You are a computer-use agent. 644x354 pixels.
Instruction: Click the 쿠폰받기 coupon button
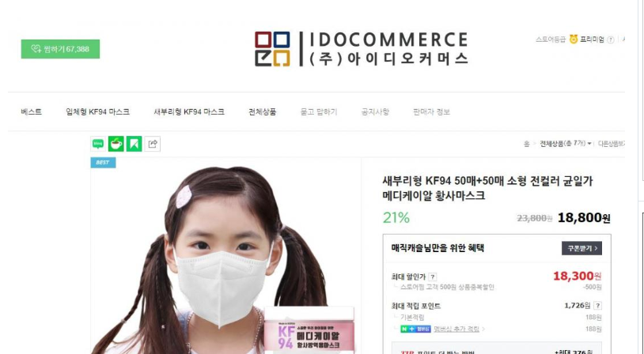click(x=581, y=248)
